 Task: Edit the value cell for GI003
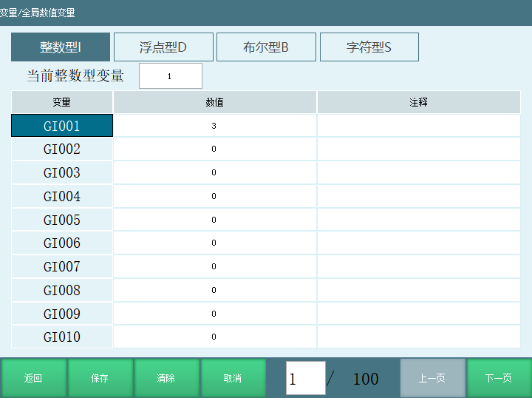tap(214, 173)
